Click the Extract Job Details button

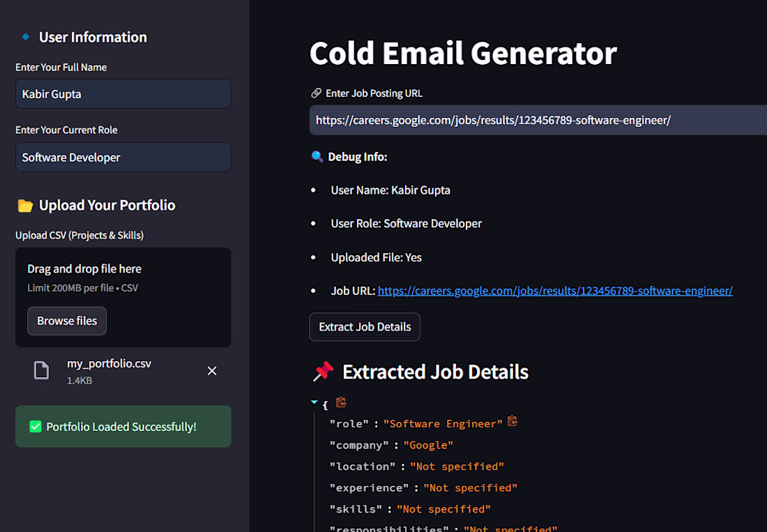pyautogui.click(x=365, y=327)
